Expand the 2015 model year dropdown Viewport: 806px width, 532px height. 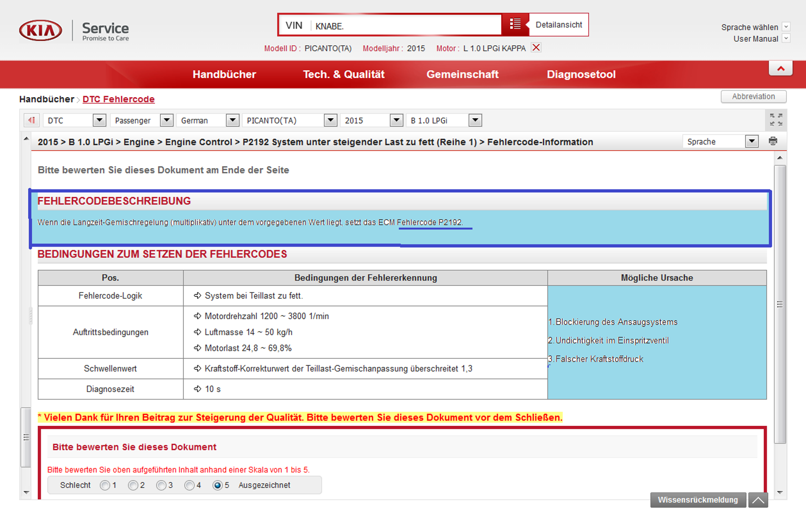pyautogui.click(x=396, y=120)
